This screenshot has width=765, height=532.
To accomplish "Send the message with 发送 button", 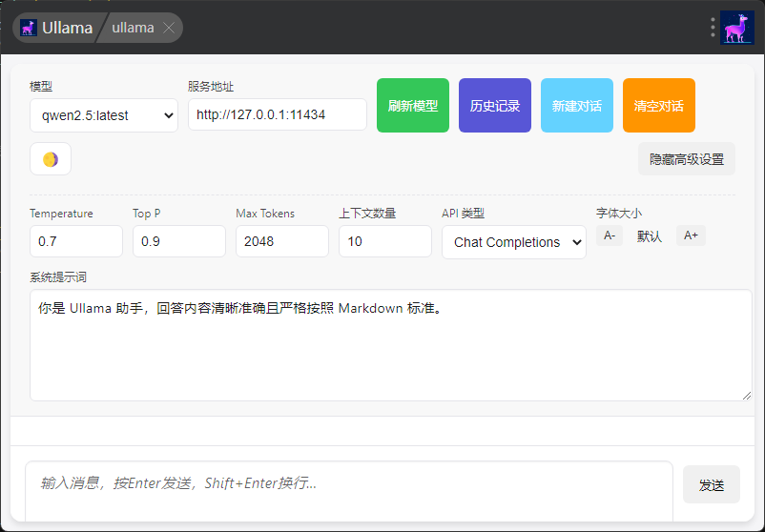I will coord(712,484).
